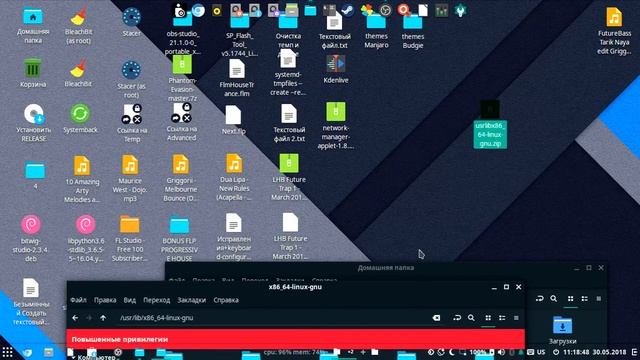Launch Steam from the top dock
The image size is (640, 360).
[347, 10]
